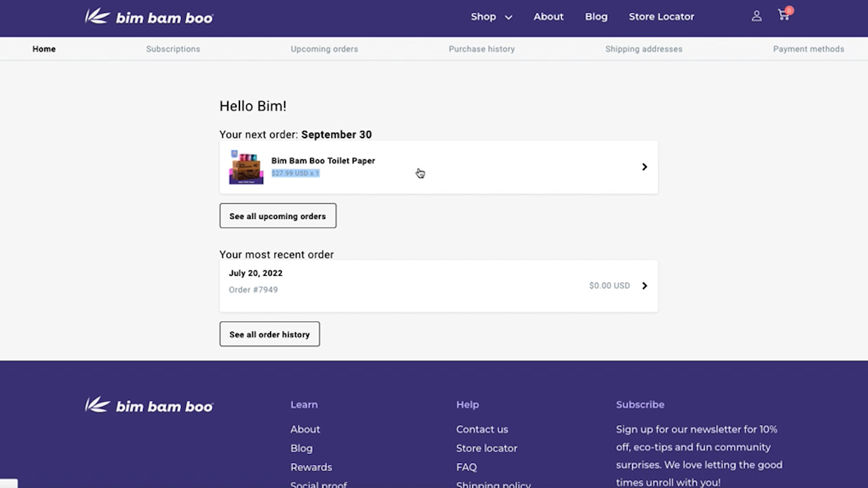Open the footer About link
Image resolution: width=868 pixels, height=488 pixels.
305,429
